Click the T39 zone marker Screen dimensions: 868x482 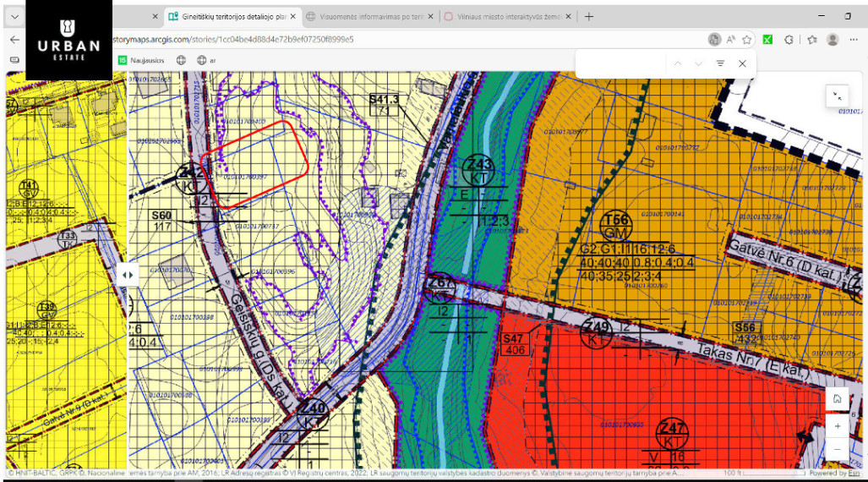(47, 311)
